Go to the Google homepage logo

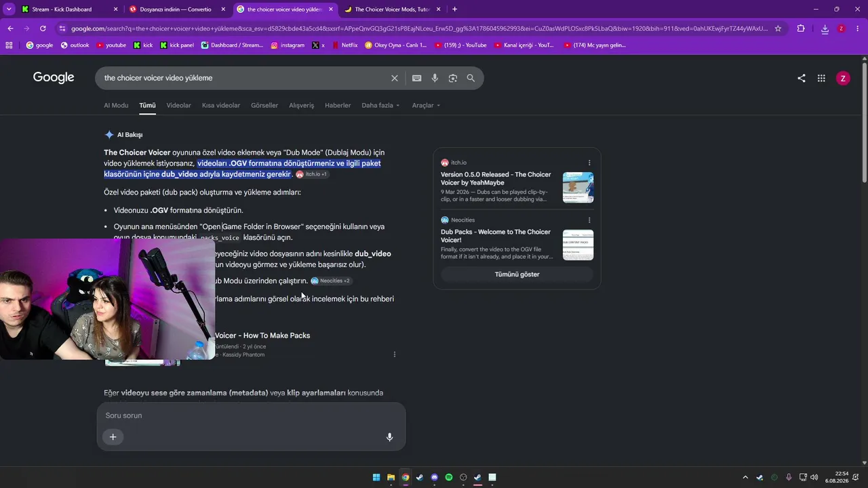click(54, 78)
